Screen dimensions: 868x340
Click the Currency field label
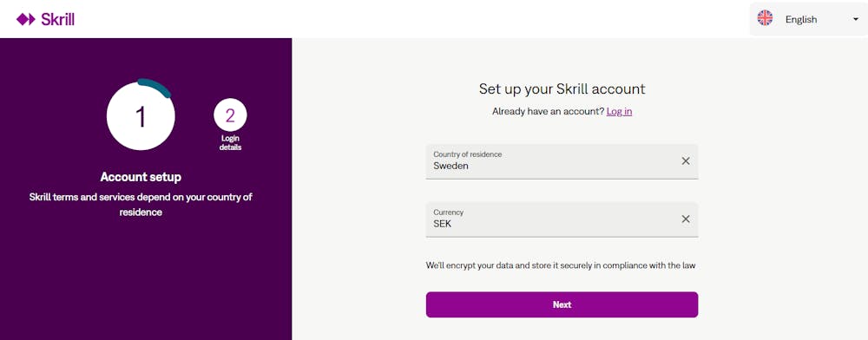pyautogui.click(x=449, y=212)
